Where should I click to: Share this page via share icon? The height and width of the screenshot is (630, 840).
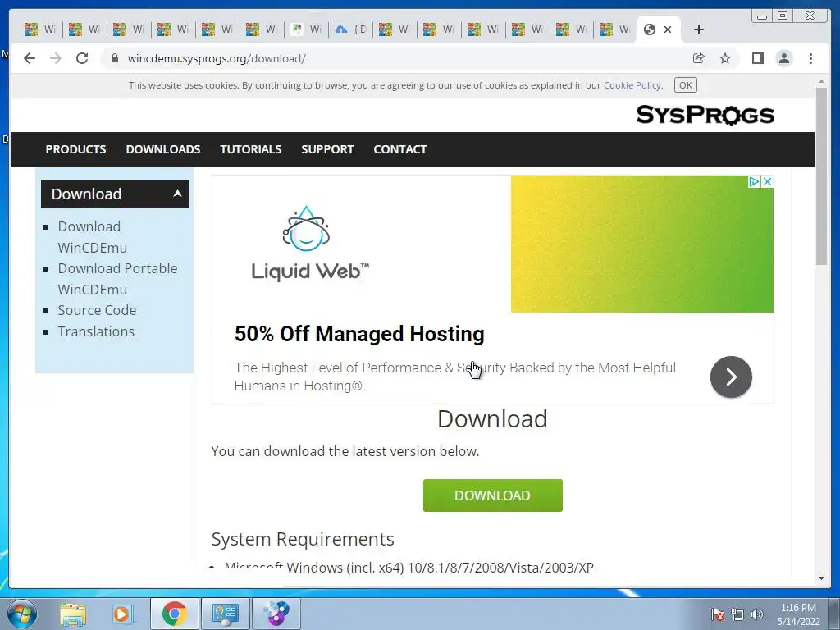[x=699, y=58]
